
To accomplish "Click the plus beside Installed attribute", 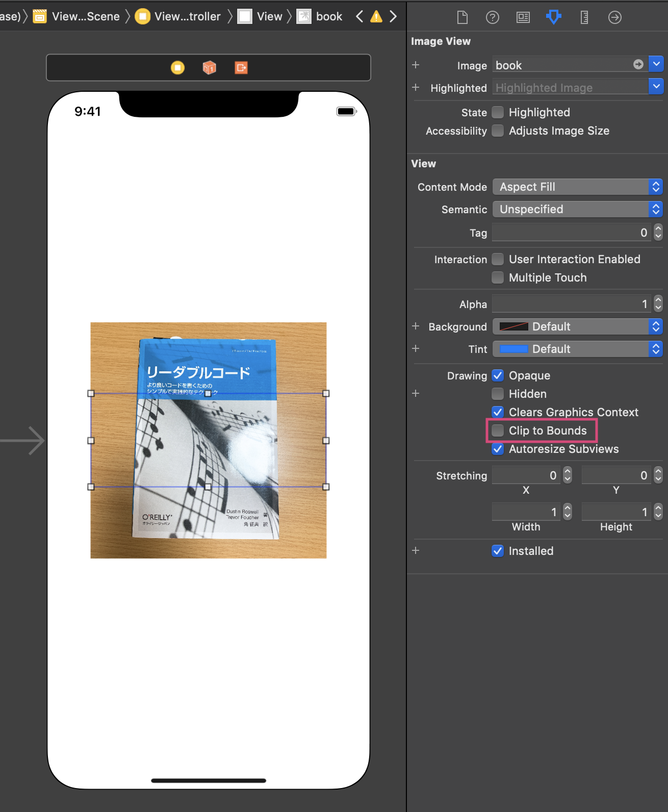I will (416, 550).
